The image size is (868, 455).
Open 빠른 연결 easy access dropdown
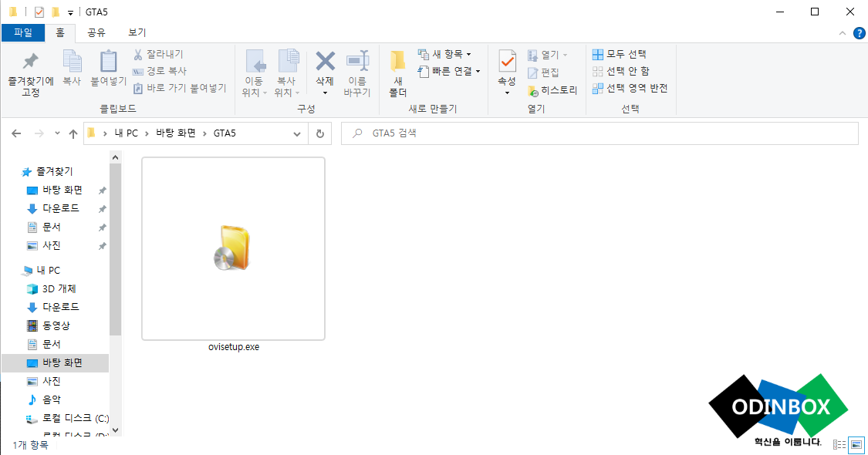[449, 71]
